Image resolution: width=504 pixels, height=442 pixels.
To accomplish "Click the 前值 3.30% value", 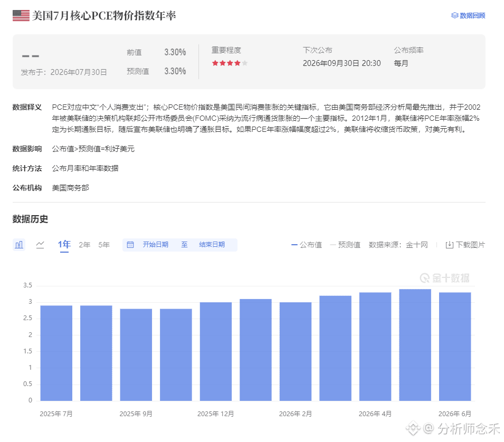I will coord(175,52).
